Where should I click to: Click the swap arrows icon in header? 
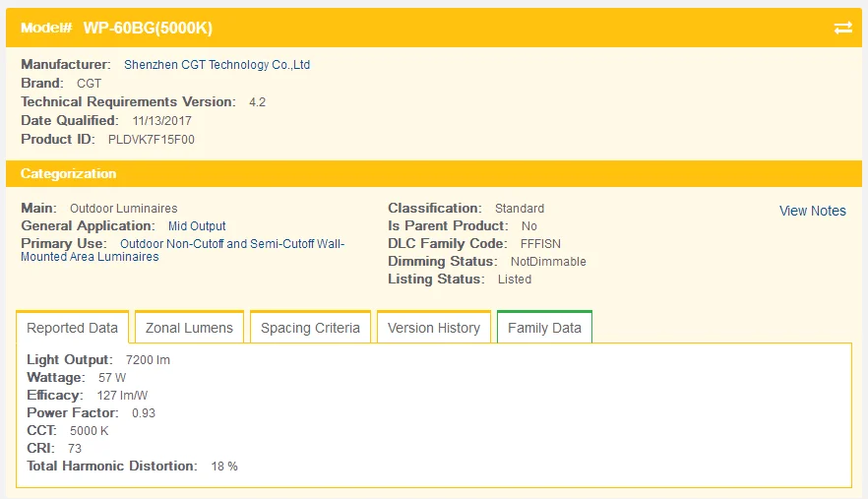click(x=842, y=28)
